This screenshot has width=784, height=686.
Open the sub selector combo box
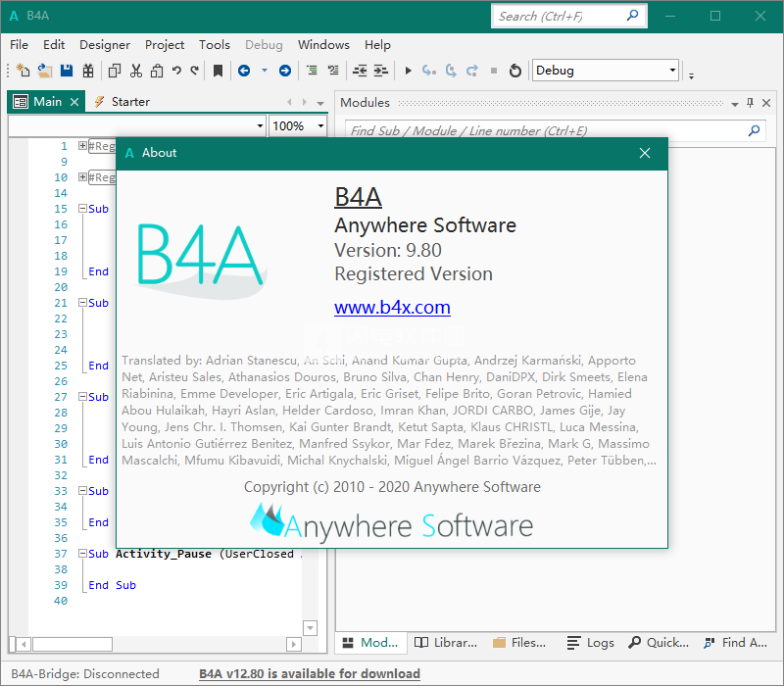260,125
